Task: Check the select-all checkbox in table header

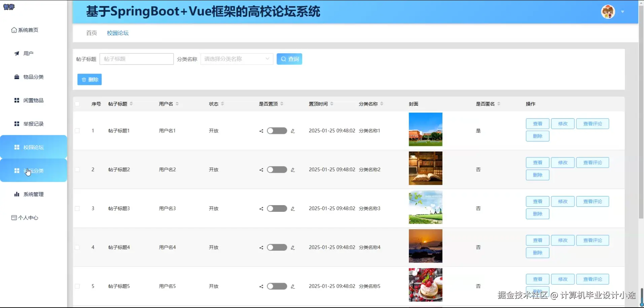Action: (77, 104)
